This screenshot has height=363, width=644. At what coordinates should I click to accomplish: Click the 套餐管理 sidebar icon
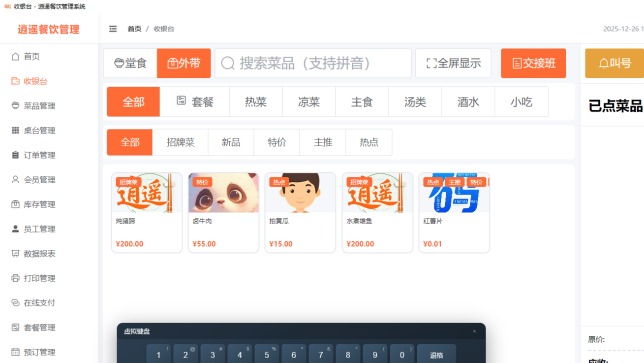coord(15,327)
